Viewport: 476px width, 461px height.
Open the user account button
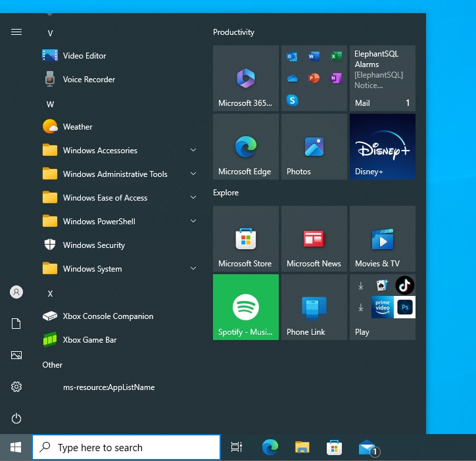(x=16, y=292)
